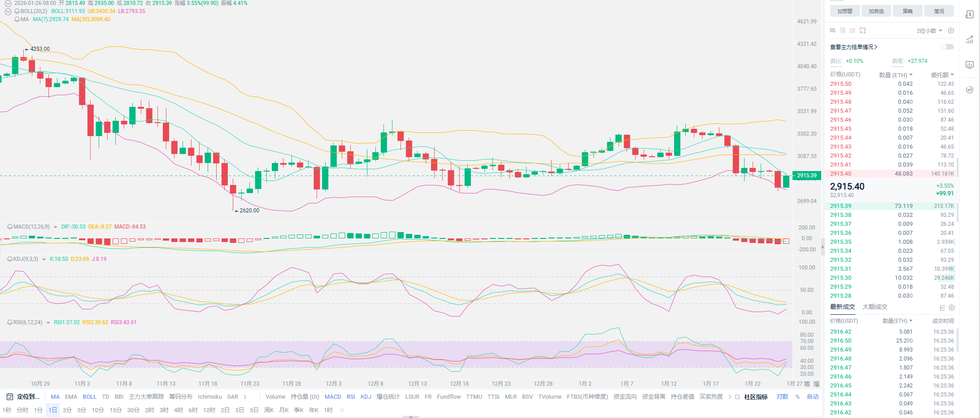Viewport: 980px width, 418px height.
Task: Open the rising bar chart sidebar icon
Action: tap(970, 40)
